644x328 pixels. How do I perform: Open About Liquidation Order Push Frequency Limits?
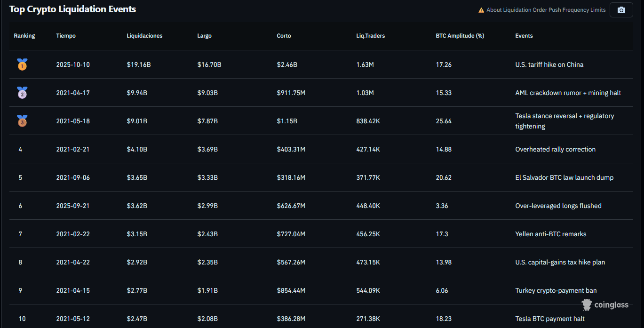pos(546,10)
